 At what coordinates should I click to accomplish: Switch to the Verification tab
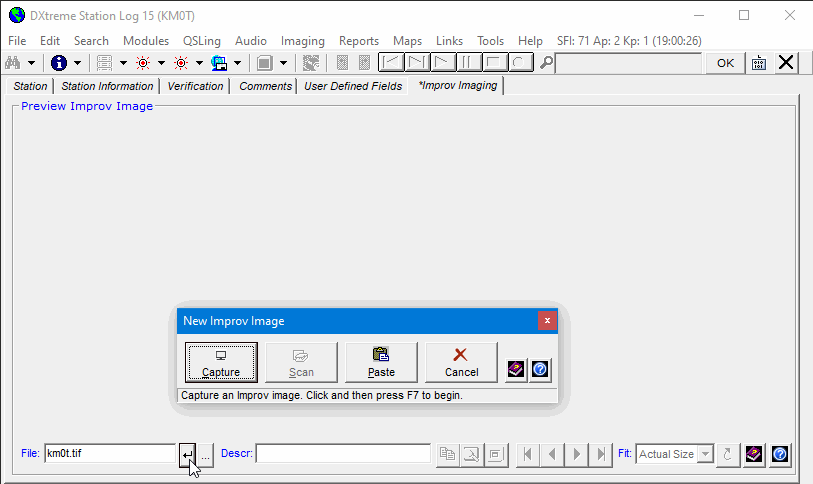[195, 86]
